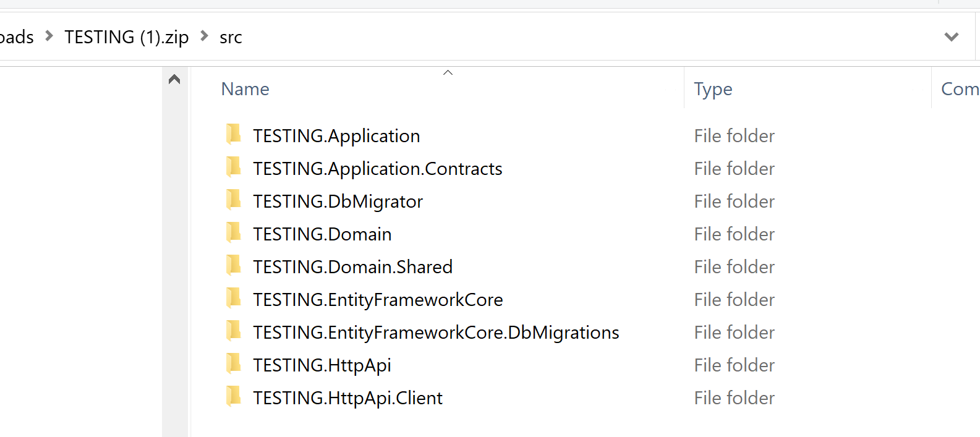Open the TESTING.EntityFrameworkCore.DbMigrations folder icon

tap(234, 332)
